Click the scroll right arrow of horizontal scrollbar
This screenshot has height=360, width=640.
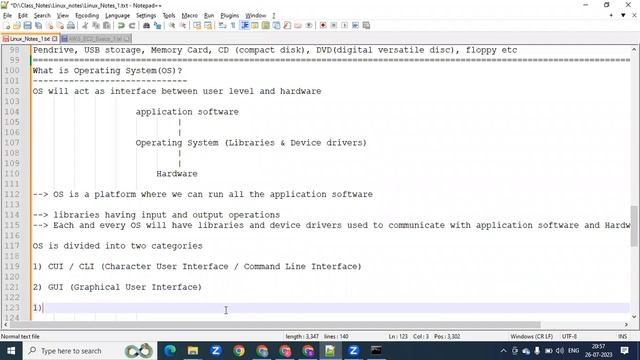point(626,324)
